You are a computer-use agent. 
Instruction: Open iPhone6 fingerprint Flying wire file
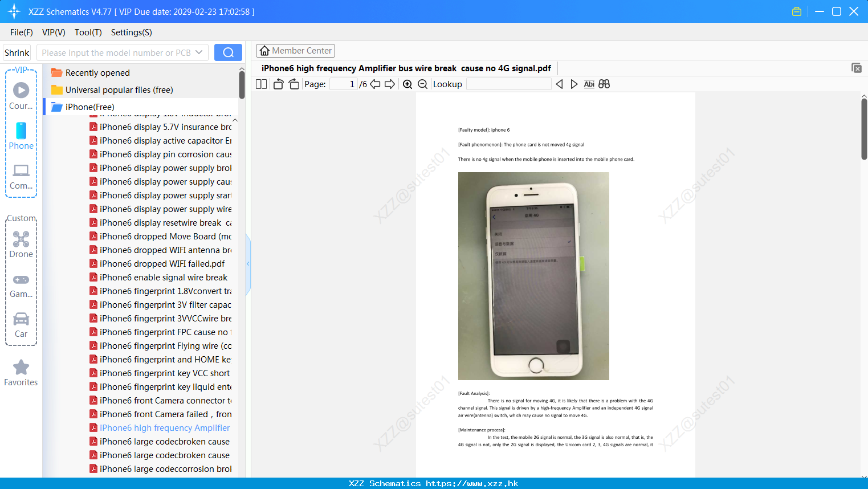161,346
